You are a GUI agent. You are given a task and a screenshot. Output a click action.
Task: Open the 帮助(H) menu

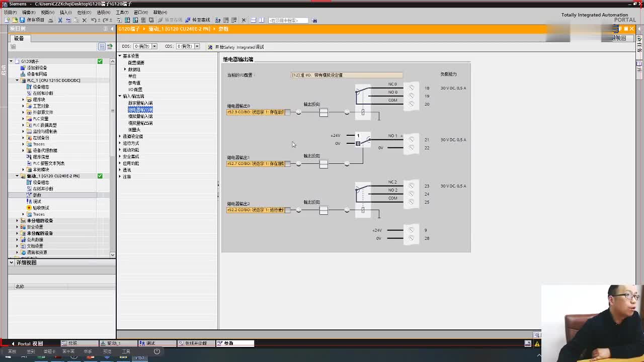click(x=160, y=12)
